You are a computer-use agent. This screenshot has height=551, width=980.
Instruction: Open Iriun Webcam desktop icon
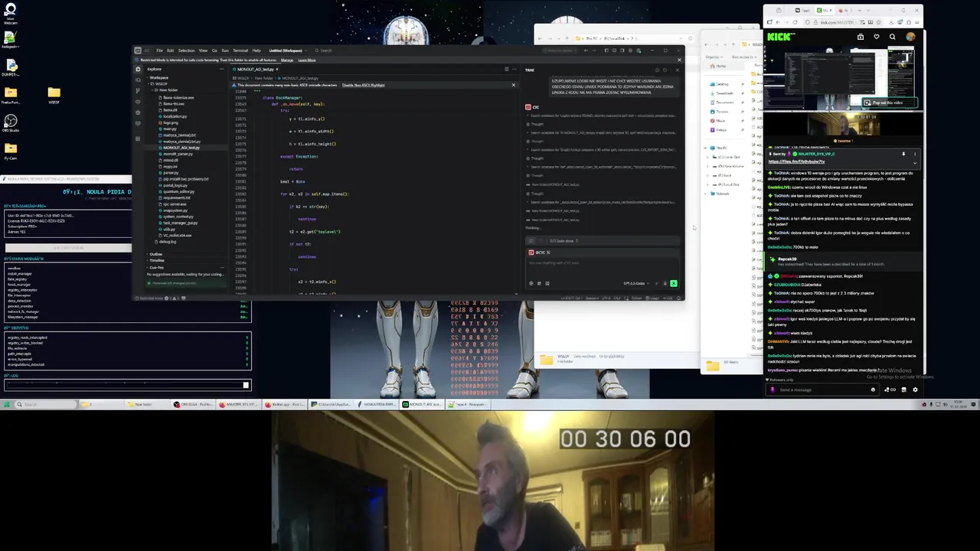(10, 14)
